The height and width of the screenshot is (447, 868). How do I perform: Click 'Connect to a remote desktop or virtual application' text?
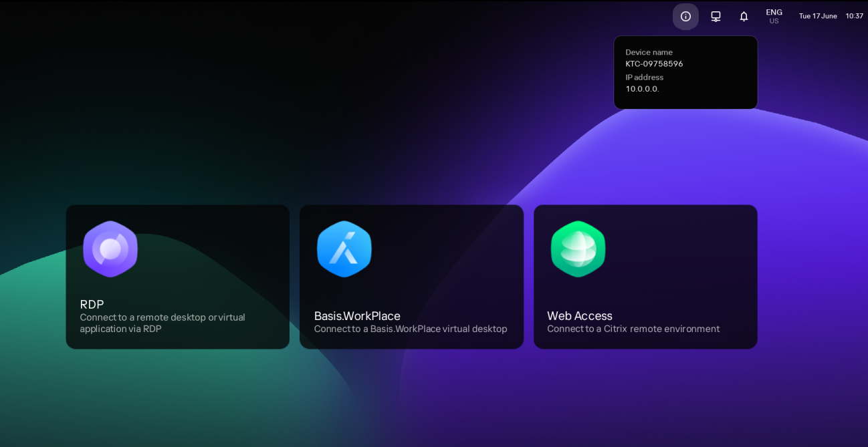tap(162, 323)
